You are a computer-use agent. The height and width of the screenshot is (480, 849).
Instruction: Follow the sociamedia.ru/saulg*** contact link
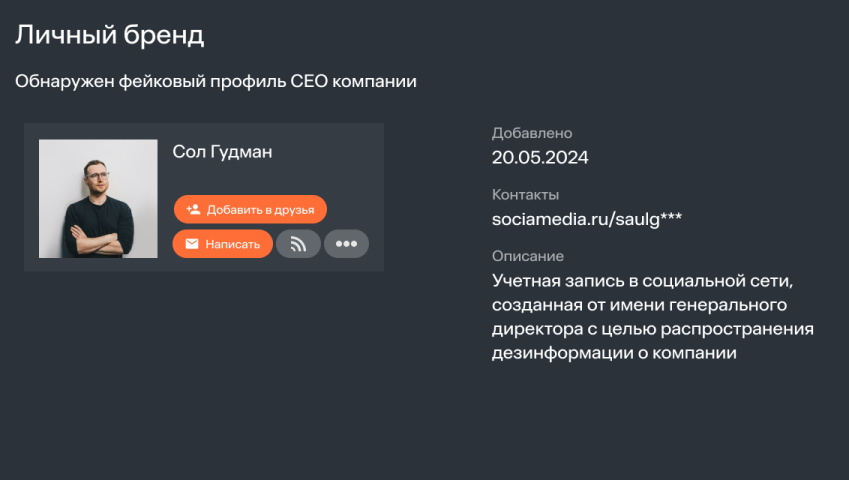587,218
